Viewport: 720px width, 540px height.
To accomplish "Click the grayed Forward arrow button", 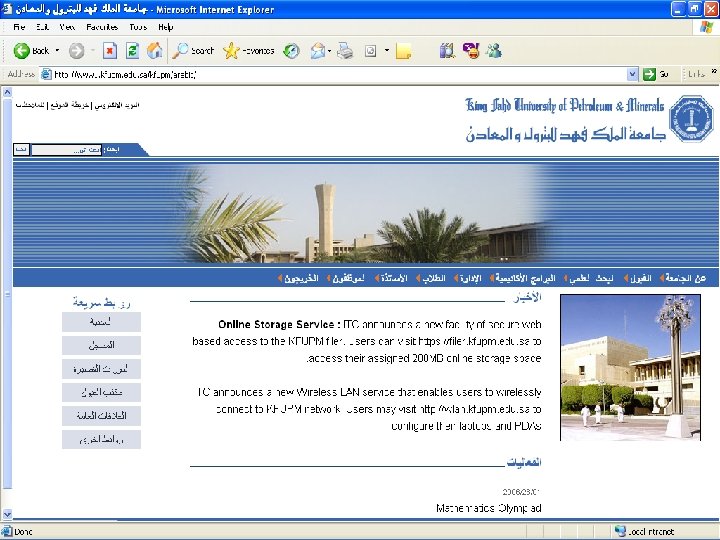I will click(x=77, y=51).
